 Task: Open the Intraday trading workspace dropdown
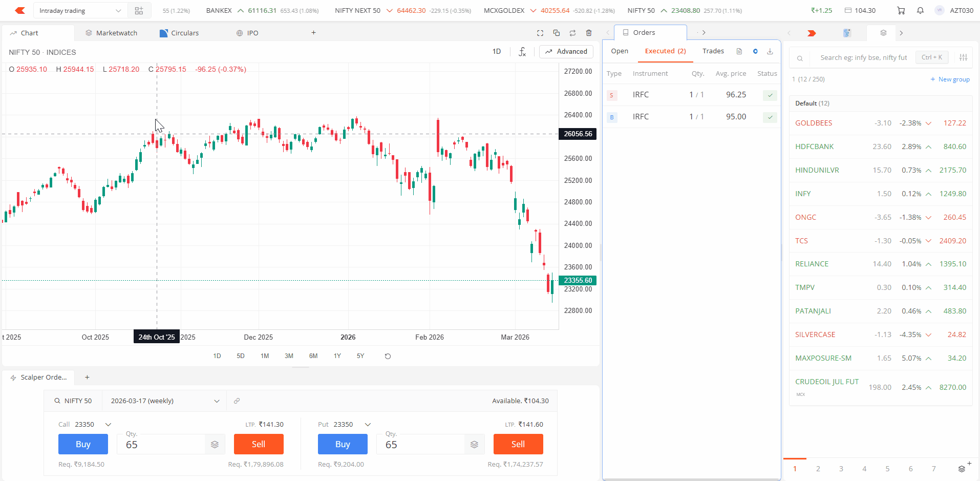tap(80, 11)
